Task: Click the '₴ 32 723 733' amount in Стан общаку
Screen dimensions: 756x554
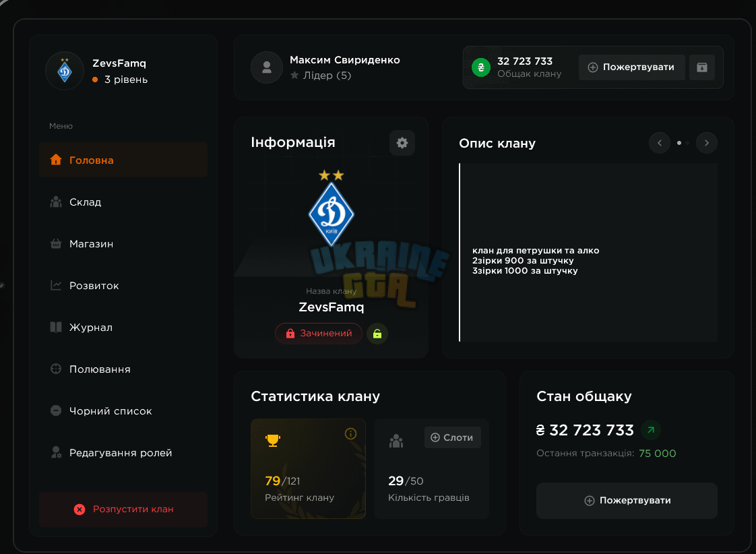Action: pyautogui.click(x=585, y=430)
